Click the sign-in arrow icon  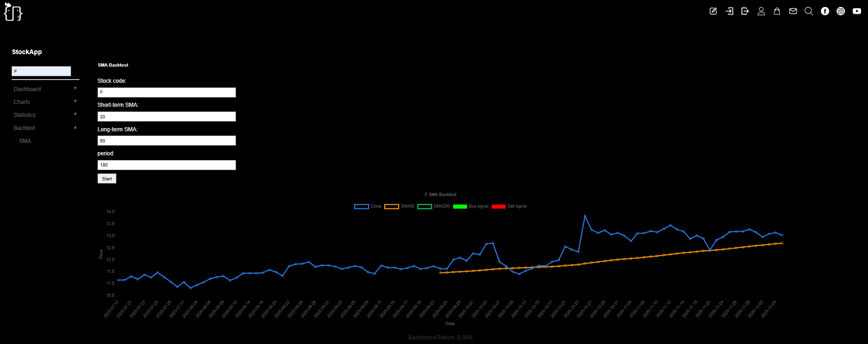729,11
